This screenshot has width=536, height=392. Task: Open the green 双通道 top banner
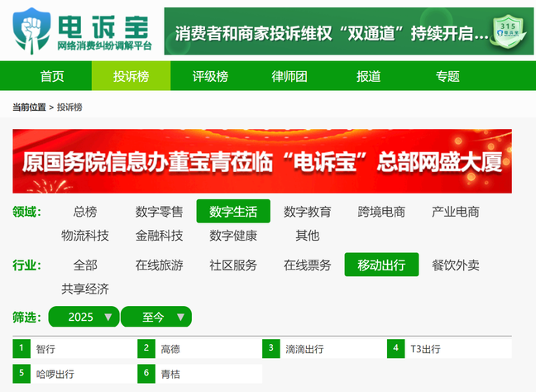click(349, 31)
